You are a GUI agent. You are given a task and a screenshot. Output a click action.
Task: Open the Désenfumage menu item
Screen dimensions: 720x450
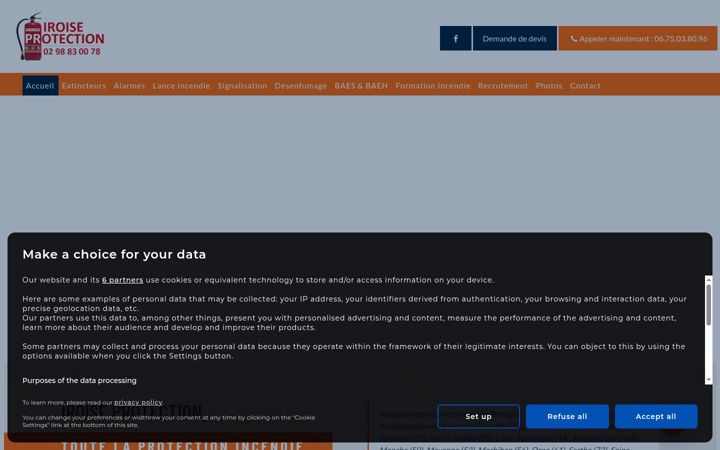300,85
